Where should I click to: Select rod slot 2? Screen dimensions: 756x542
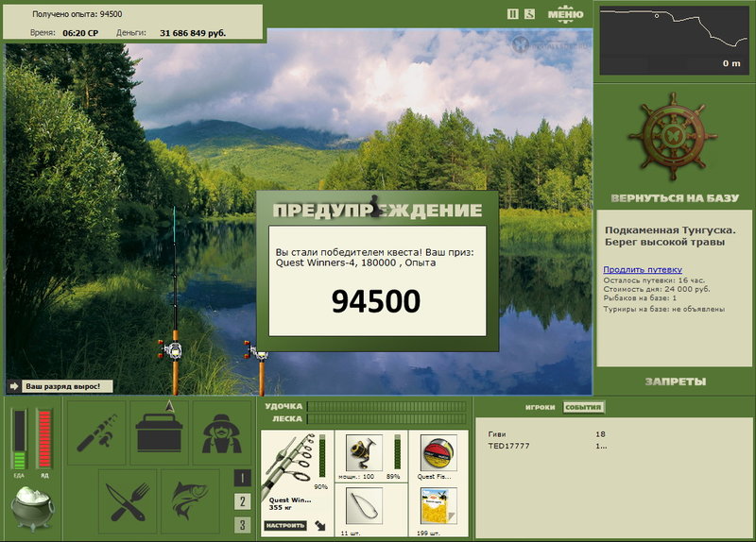point(243,501)
